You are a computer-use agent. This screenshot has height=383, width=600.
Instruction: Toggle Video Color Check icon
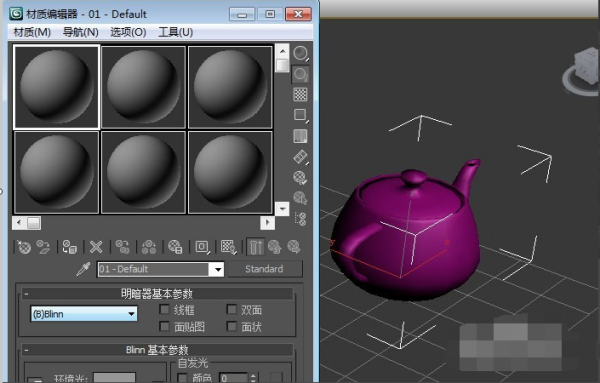click(300, 136)
